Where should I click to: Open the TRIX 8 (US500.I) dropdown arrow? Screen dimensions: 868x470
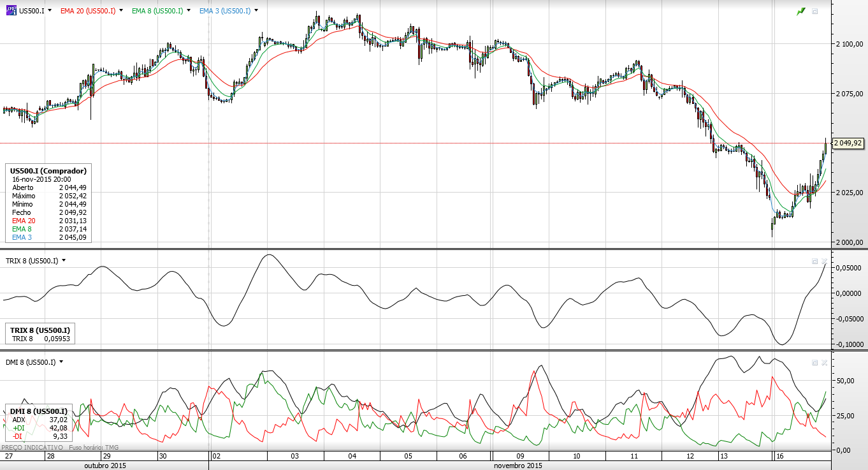(x=63, y=260)
